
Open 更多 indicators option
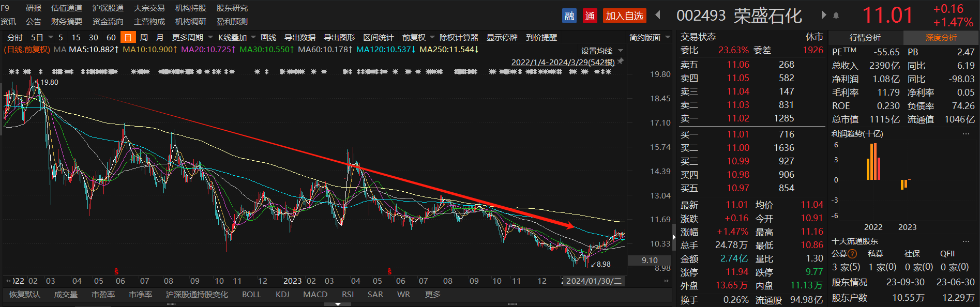tap(433, 294)
